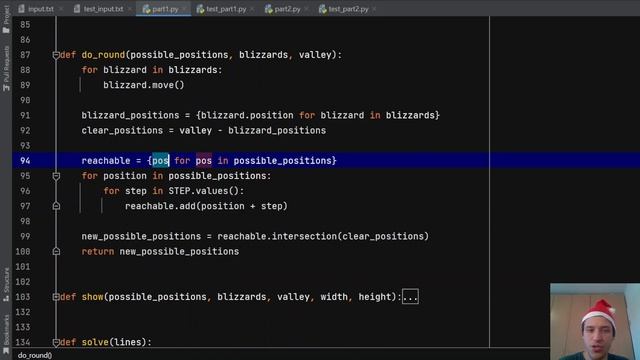This screenshot has width=640, height=360.
Task: Click the do_round() breadcrumb
Action: tap(35, 355)
